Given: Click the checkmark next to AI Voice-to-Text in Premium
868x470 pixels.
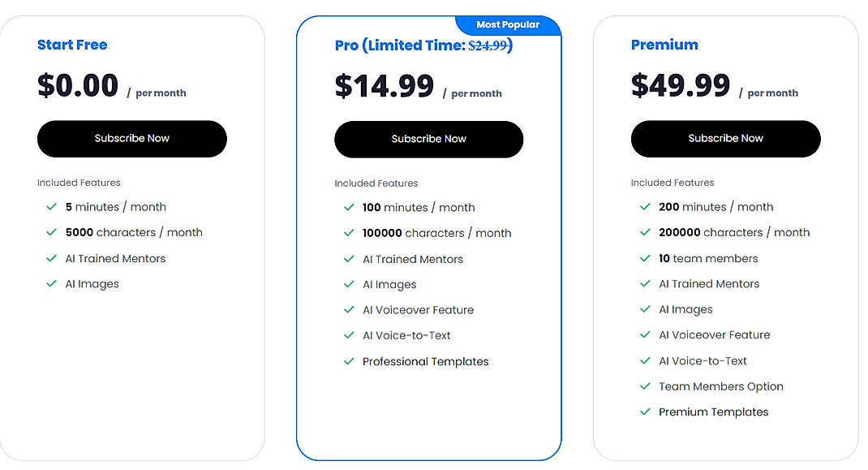Looking at the screenshot, I should tap(645, 360).
